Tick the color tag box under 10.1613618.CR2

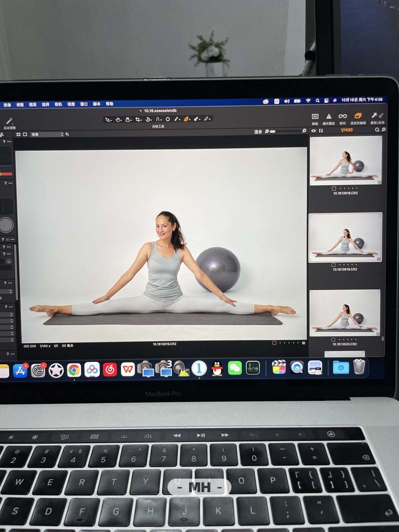coord(334,188)
